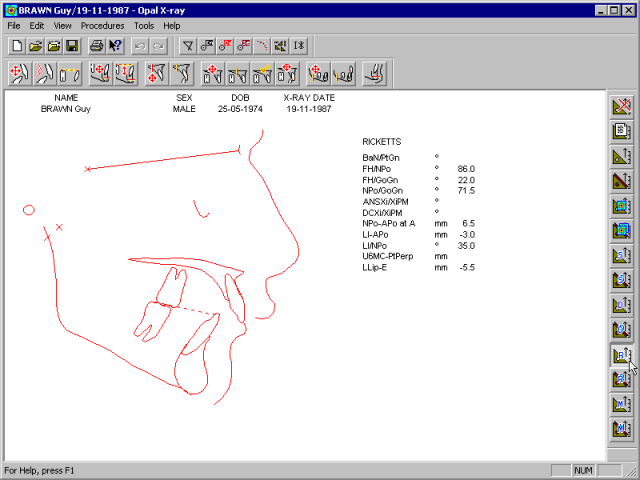Click the DOB value 25-05-1974
This screenshot has height=480, width=640.
pos(240,109)
